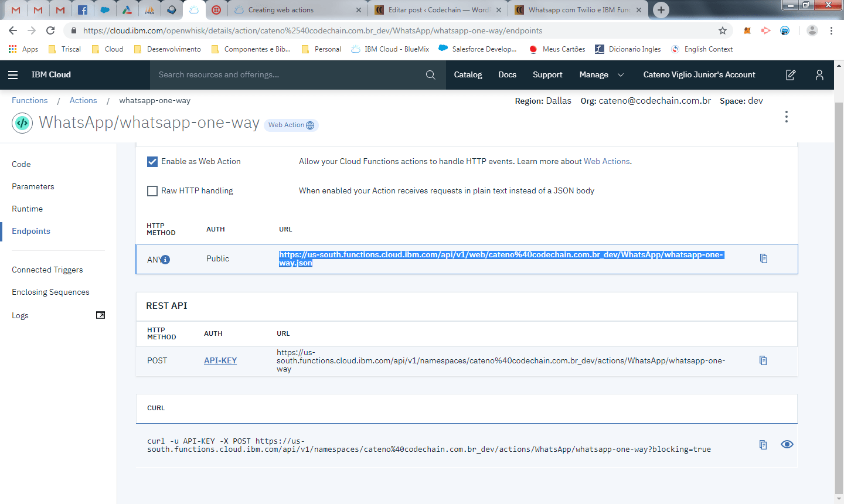Open the user profile icon in IBM header

click(x=819, y=75)
